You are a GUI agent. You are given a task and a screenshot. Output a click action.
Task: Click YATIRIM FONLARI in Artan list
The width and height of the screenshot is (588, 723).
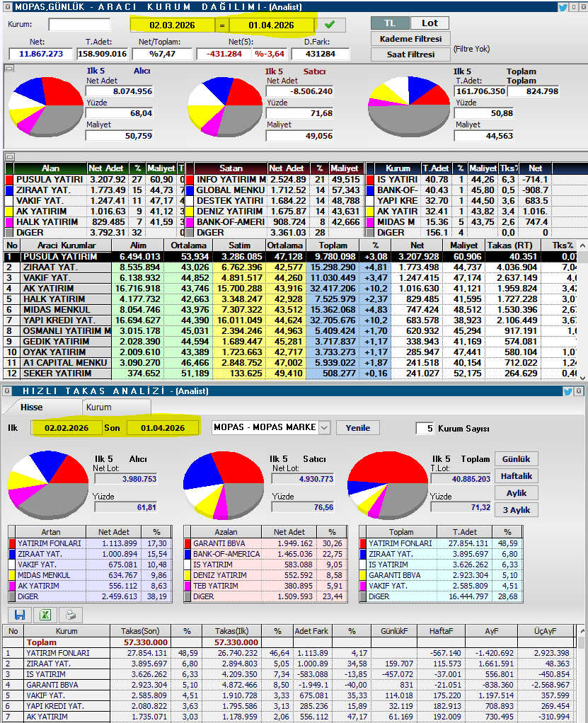coord(50,543)
